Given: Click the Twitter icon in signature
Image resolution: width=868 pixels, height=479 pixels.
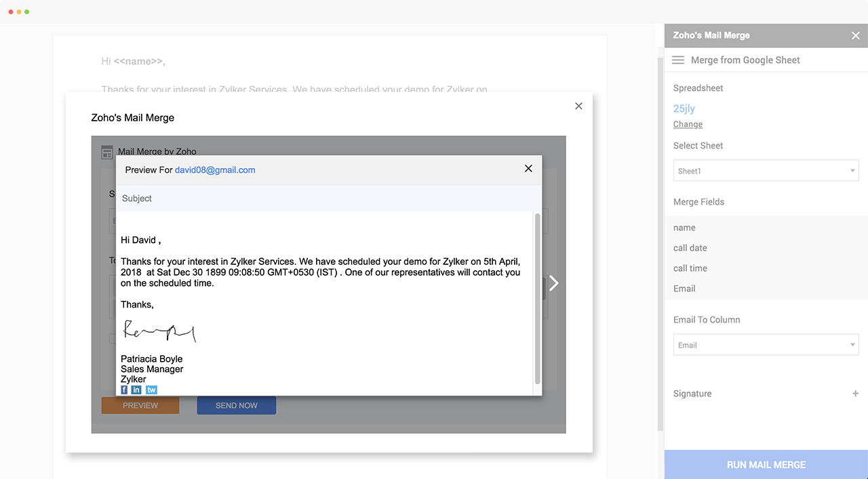Looking at the screenshot, I should coord(151,390).
